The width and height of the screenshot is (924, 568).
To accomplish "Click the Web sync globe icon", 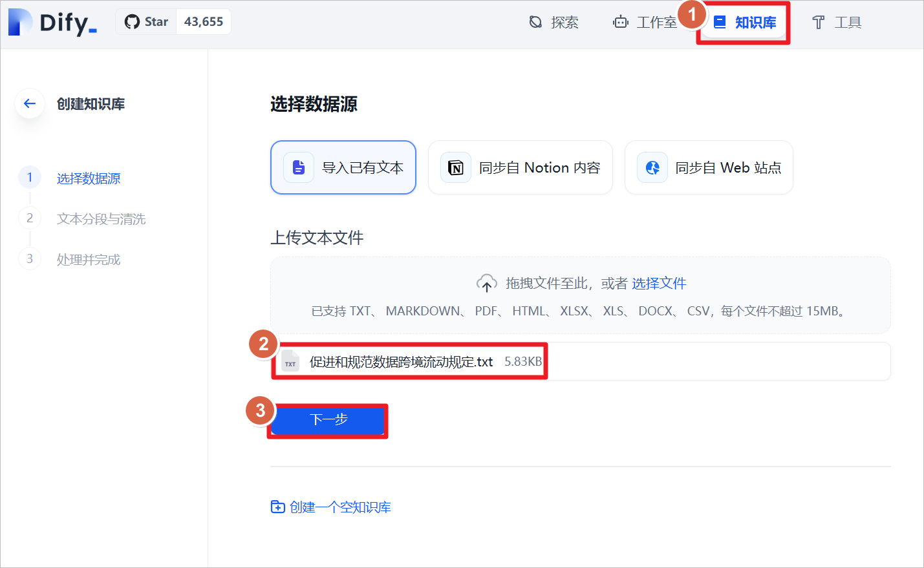I will pyautogui.click(x=652, y=168).
